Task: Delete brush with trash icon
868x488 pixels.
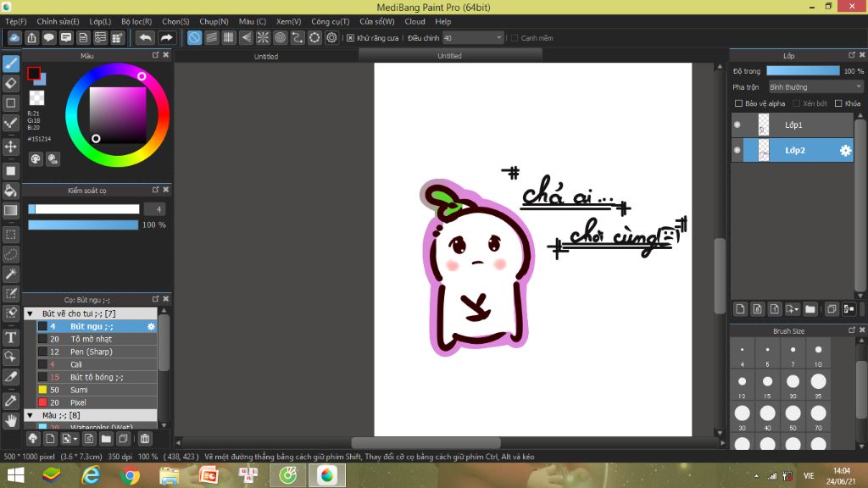Action: pos(144,439)
